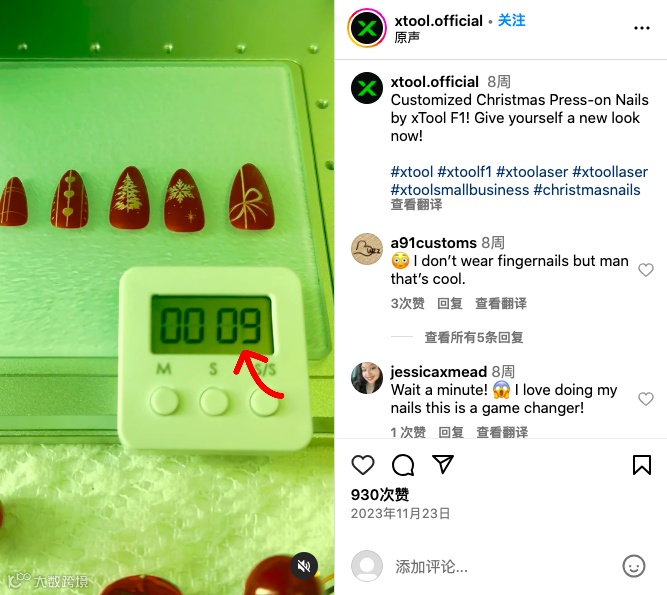Open the three-dot more options menu
The image size is (667, 595).
tap(641, 28)
